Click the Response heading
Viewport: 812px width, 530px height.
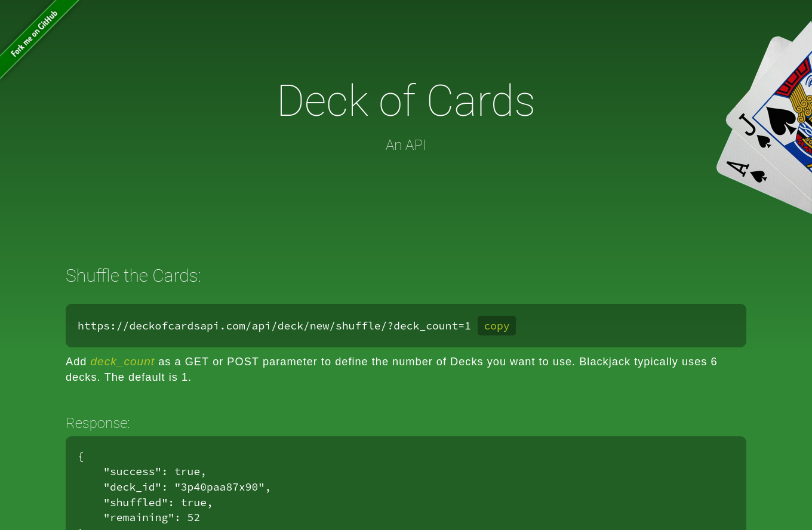tap(97, 423)
